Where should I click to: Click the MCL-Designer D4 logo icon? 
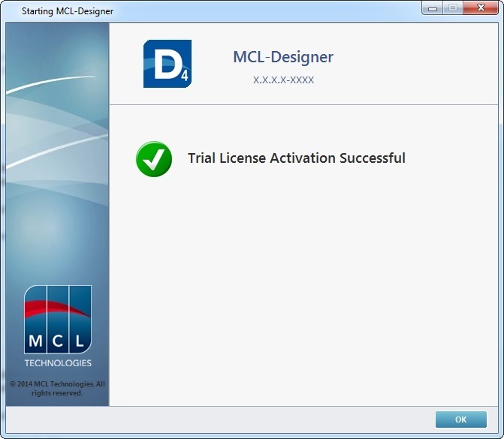[x=167, y=64]
